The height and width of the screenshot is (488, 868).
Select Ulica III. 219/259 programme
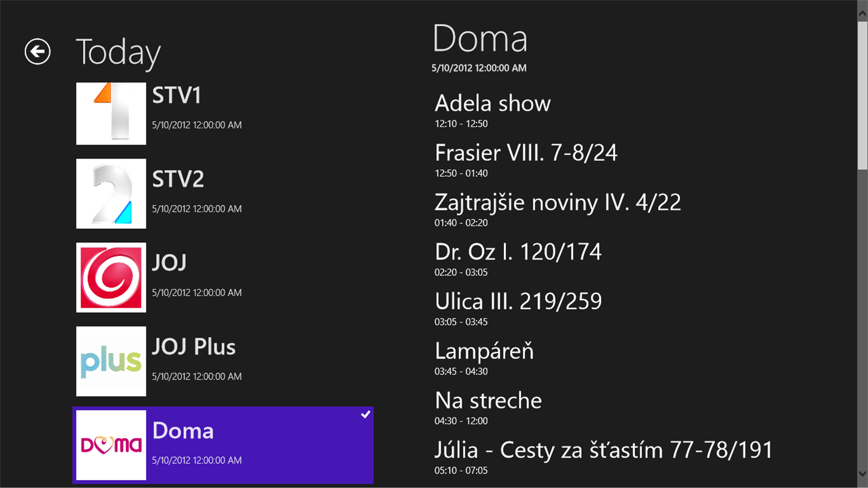click(518, 301)
